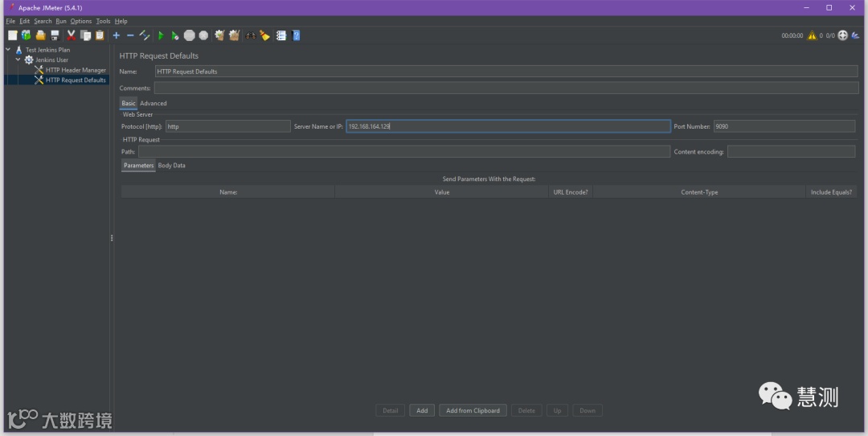The image size is (868, 436).
Task: Select the Body Data tab
Action: coord(172,166)
